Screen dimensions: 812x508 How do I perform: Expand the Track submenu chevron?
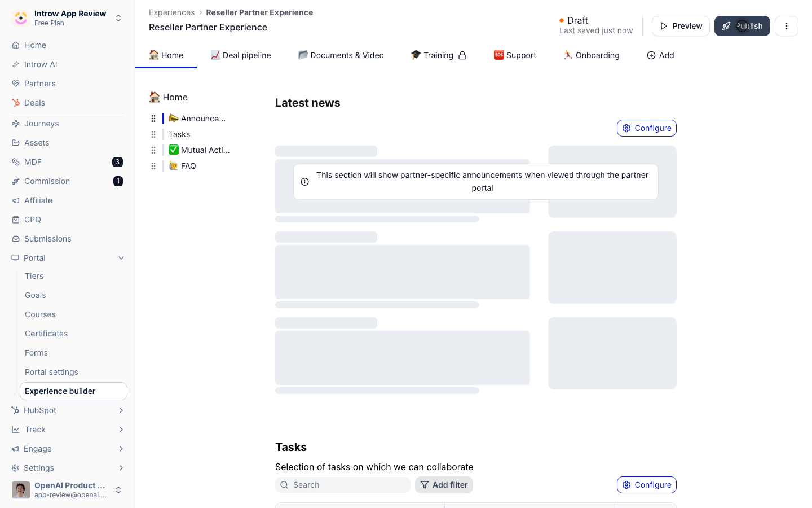[x=121, y=430]
